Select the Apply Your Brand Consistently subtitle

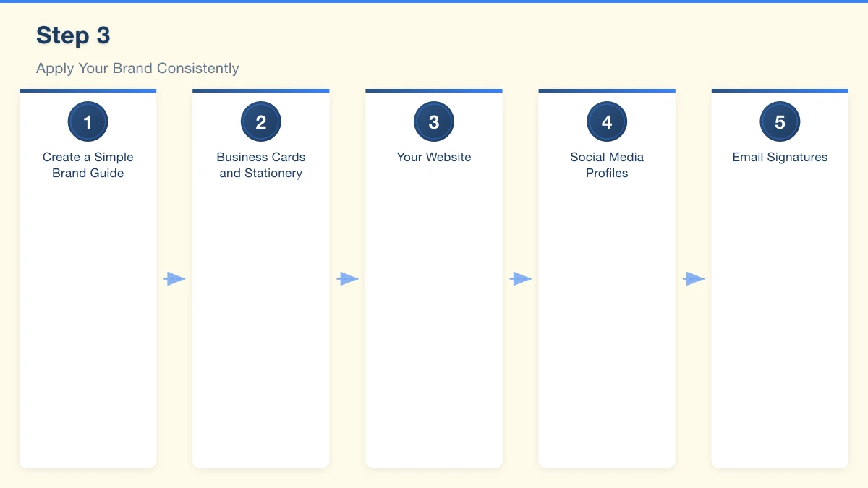137,68
